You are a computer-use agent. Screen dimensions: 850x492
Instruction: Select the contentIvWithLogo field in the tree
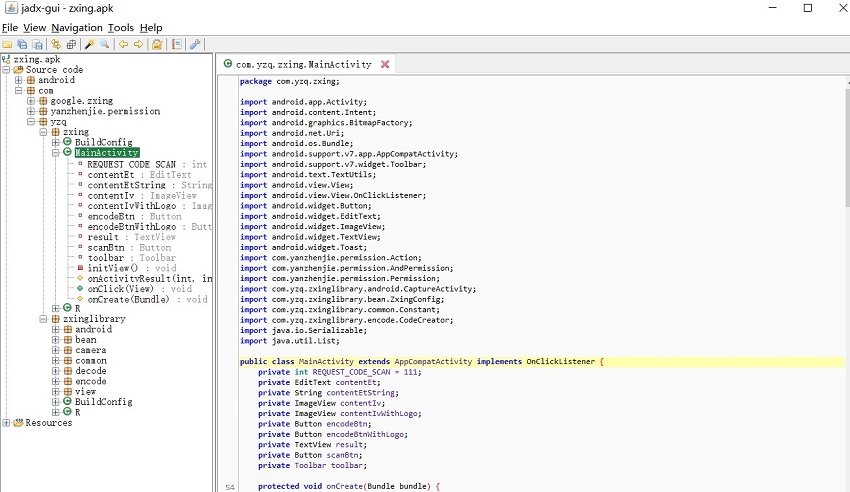point(150,206)
